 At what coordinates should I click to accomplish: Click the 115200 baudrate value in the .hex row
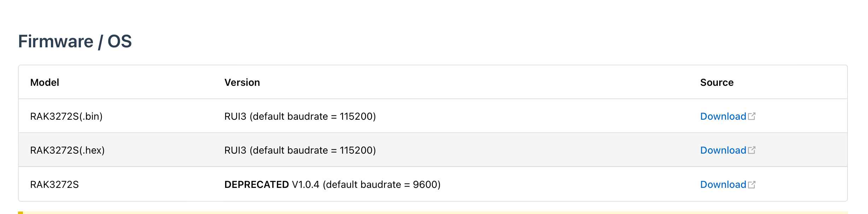click(x=356, y=150)
